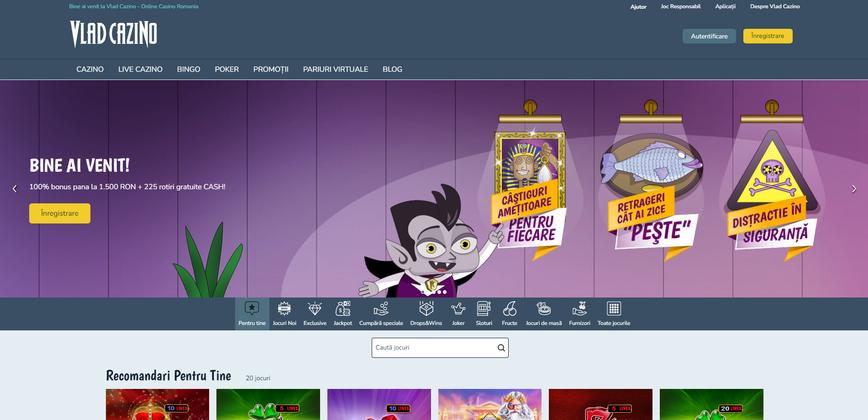Viewport: 868px width, 420px height.
Task: Select the last carousel pagination dot
Action: click(x=445, y=292)
